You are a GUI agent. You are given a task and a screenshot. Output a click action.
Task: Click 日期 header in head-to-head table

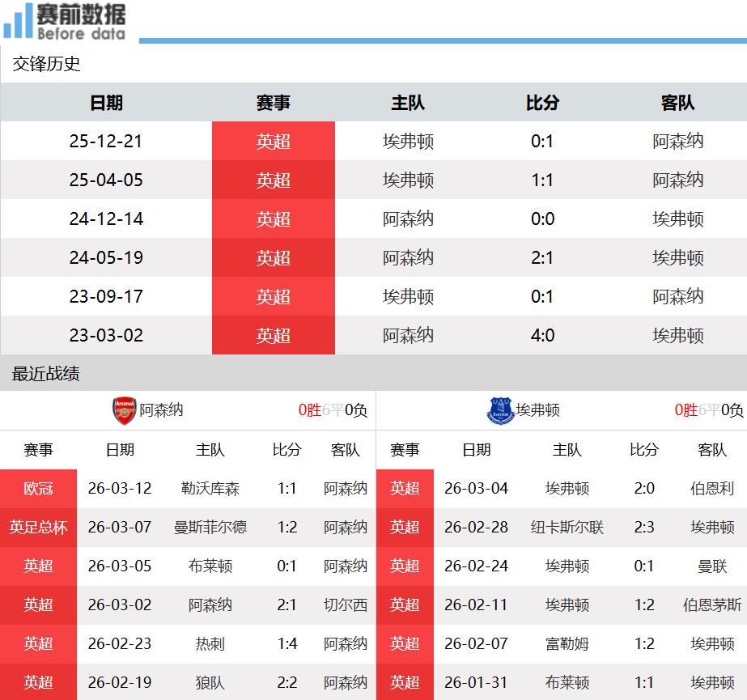tap(106, 103)
